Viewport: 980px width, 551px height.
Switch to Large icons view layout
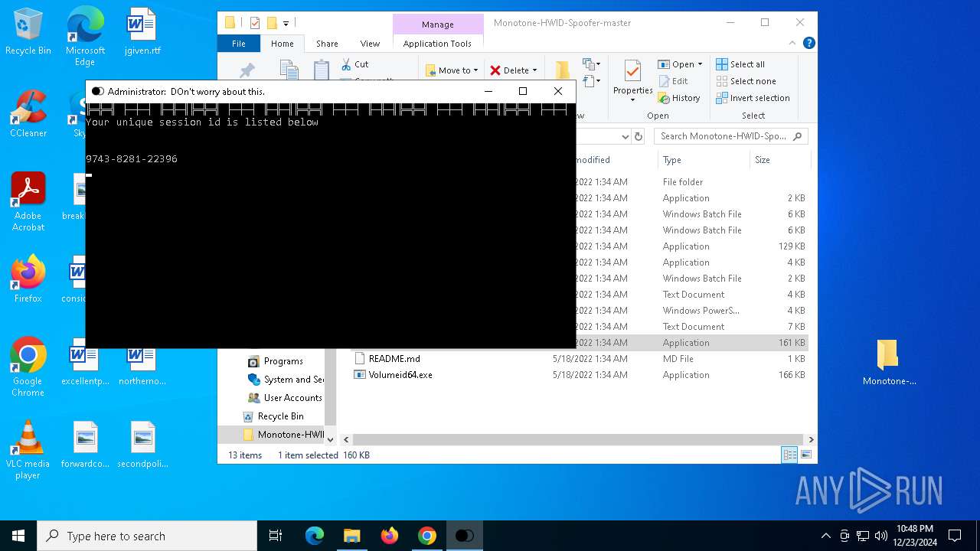click(805, 455)
